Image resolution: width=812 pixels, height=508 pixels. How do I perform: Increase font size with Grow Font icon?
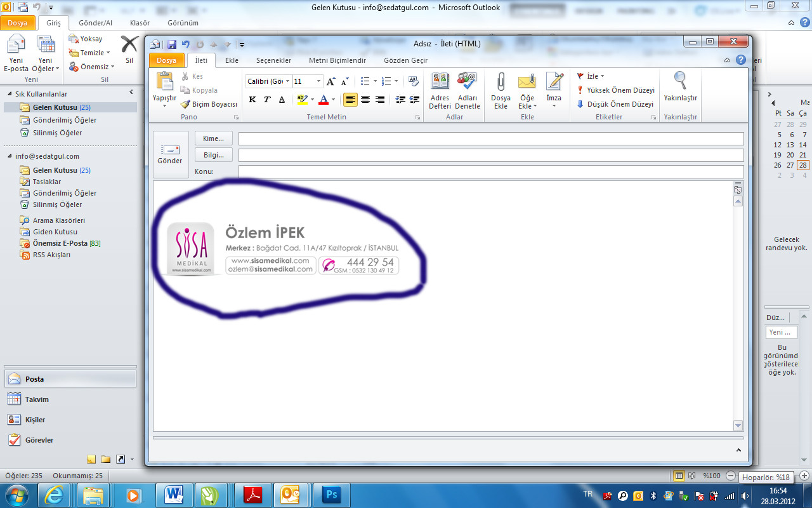[331, 81]
